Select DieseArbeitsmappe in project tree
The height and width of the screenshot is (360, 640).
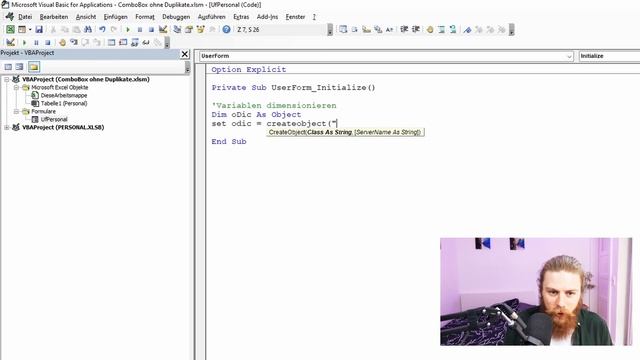(x=64, y=95)
